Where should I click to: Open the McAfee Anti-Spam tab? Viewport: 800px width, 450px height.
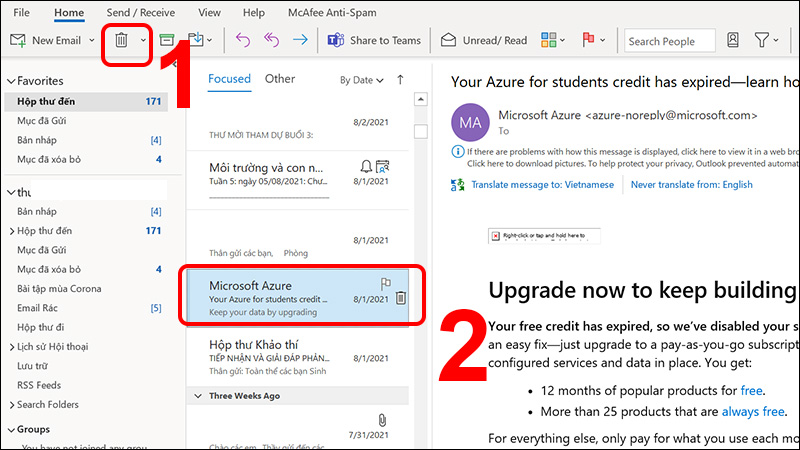tap(332, 13)
